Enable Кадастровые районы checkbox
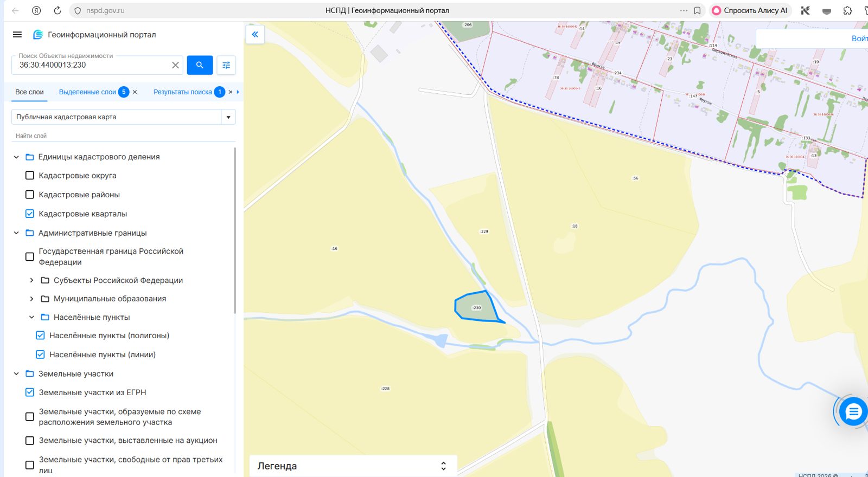Image resolution: width=868 pixels, height=477 pixels. 30,195
